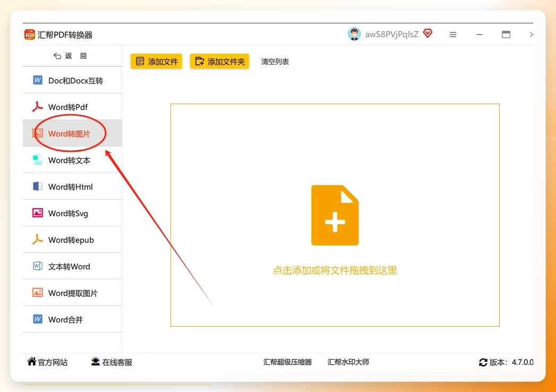The width and height of the screenshot is (556, 392).
Task: Click the 添加文件夹 button
Action: pyautogui.click(x=219, y=62)
